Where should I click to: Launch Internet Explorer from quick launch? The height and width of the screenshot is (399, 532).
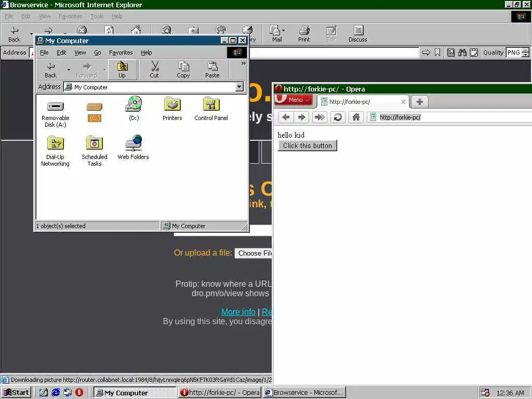56,393
